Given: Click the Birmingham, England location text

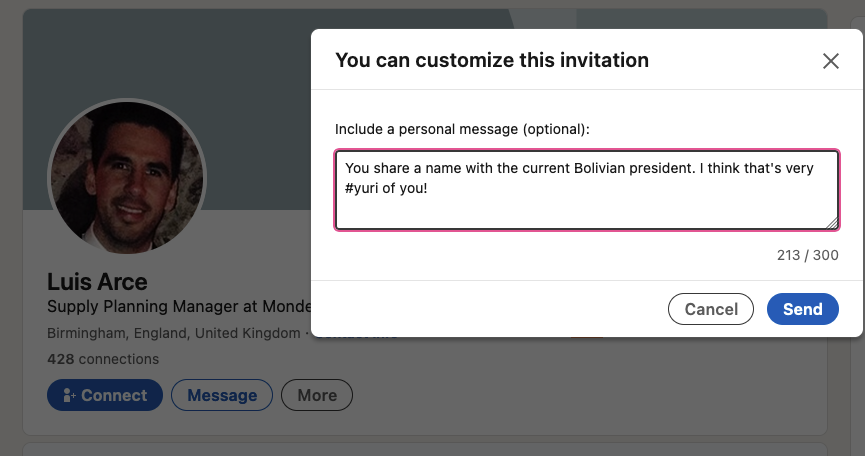Looking at the screenshot, I should pos(174,333).
